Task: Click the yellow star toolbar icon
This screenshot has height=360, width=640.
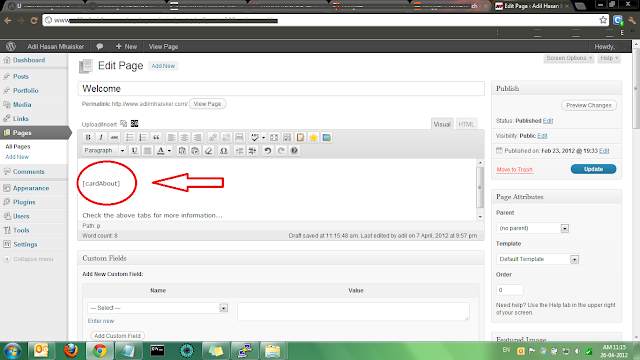Action: point(313,138)
